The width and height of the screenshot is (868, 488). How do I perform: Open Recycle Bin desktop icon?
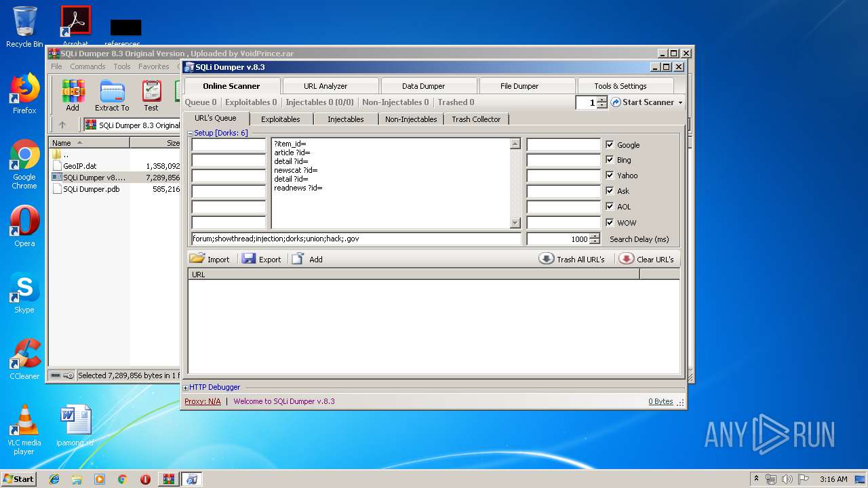pos(24,27)
